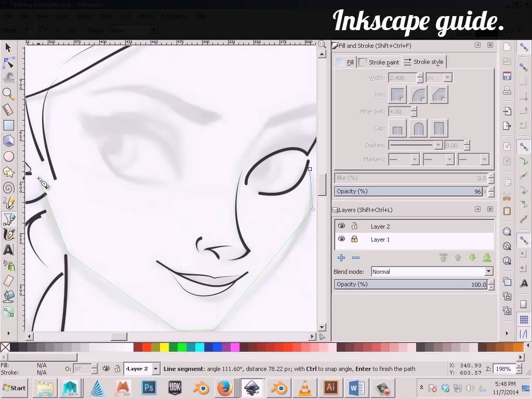Activate the Calligraphy tool
This screenshot has height=399, width=532.
coord(8,234)
